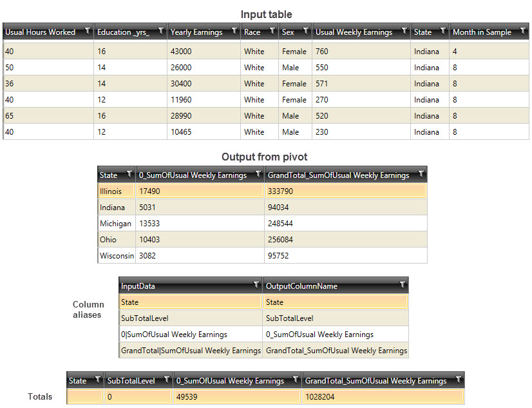Sort by Usual Hours Worked header
532x408 pixels.
40,32
